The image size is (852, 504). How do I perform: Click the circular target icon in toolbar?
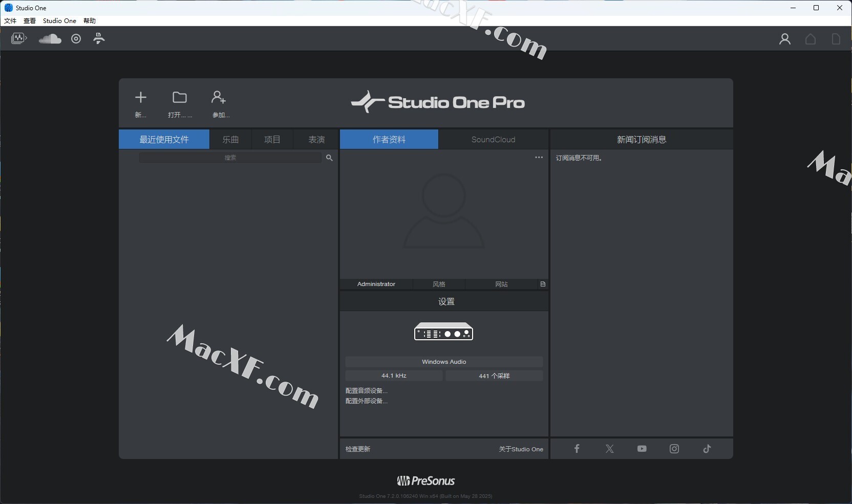click(76, 39)
